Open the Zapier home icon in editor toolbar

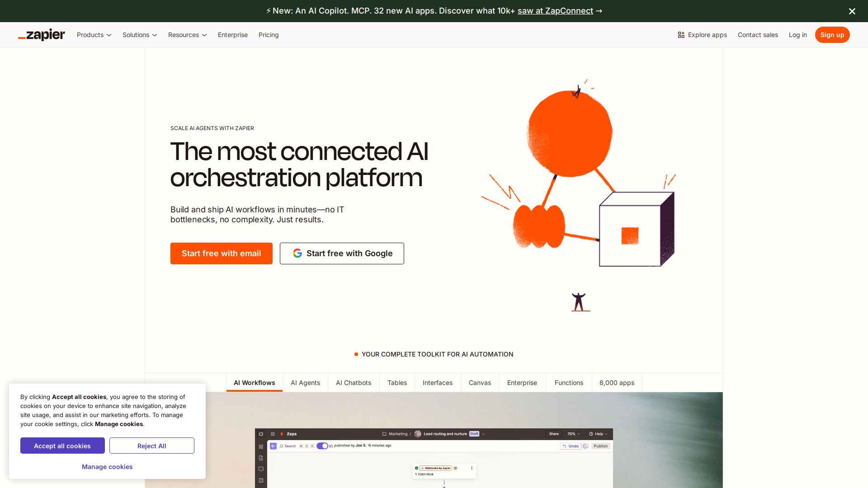261,434
